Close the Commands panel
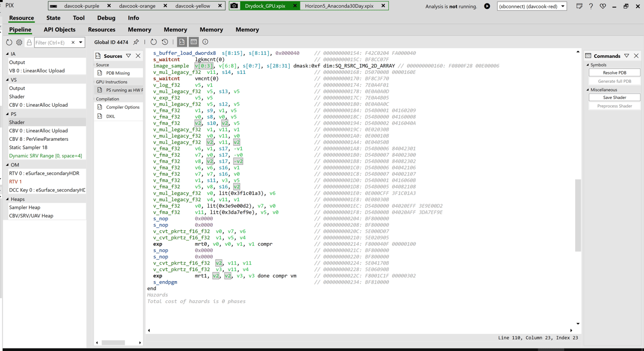 [636, 56]
